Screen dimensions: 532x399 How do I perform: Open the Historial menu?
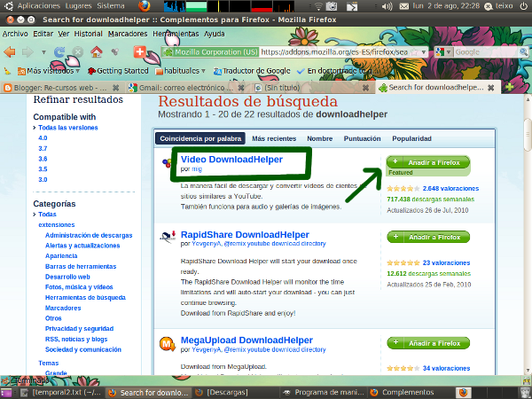click(88, 34)
